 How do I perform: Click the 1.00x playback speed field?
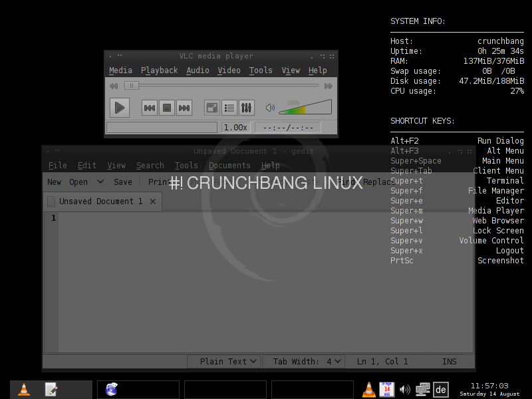point(236,127)
